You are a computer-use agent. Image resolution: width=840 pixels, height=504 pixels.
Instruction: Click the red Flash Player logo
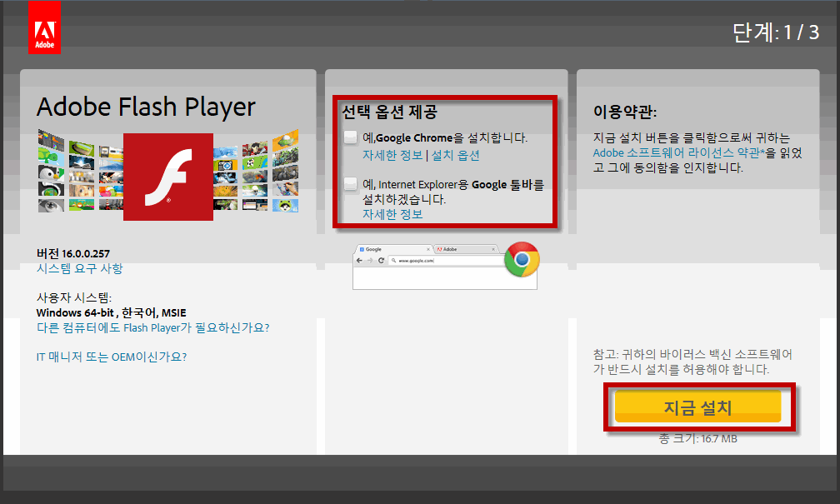(168, 177)
